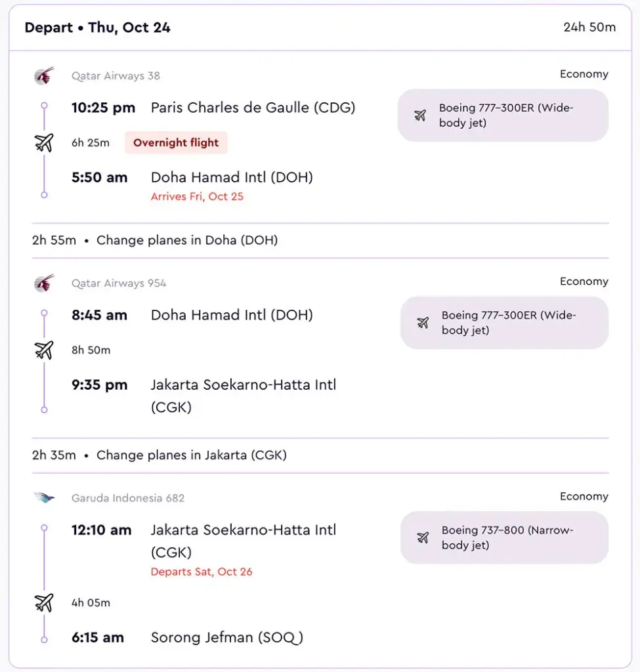Click the Departs Sat, Oct 26 notice
This screenshot has width=640, height=672.
[x=202, y=572]
